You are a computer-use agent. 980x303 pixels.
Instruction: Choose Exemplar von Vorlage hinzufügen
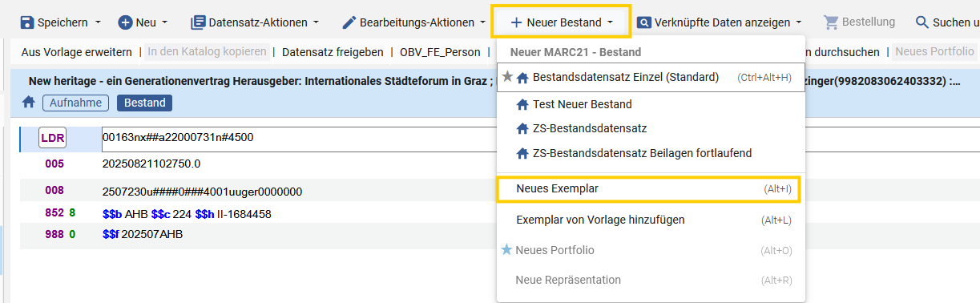coord(650,220)
